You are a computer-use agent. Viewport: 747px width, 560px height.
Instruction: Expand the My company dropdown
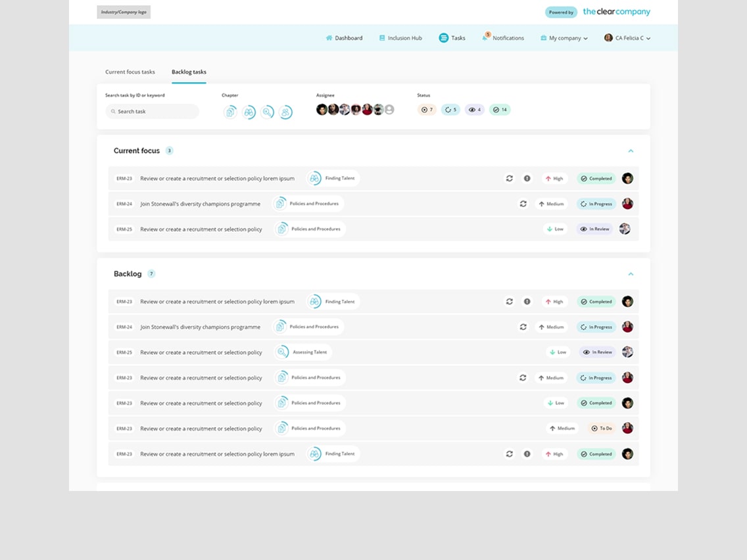(x=564, y=38)
